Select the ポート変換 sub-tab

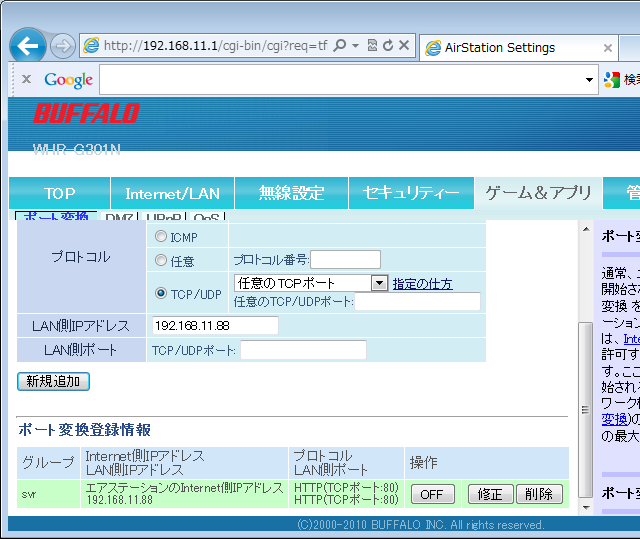pyautogui.click(x=56, y=216)
